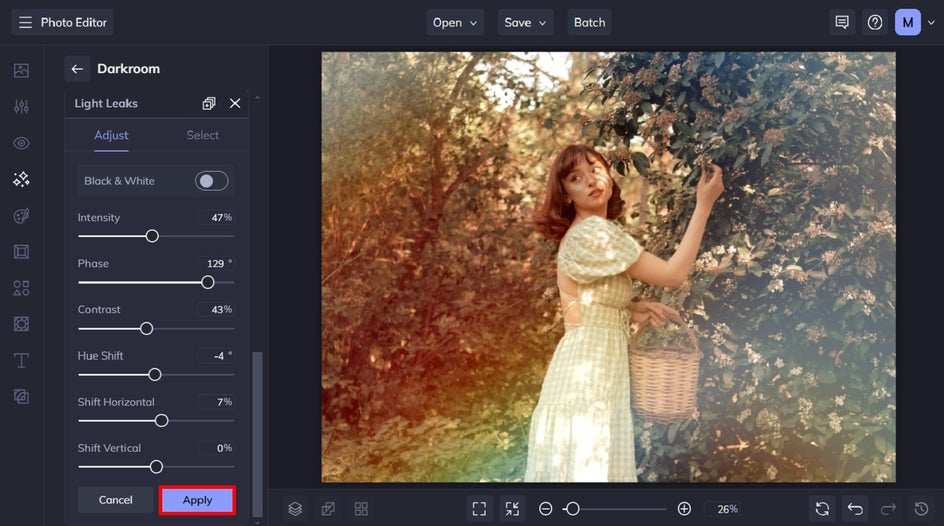944x526 pixels.
Task: Open the help question mark icon
Action: (x=875, y=22)
